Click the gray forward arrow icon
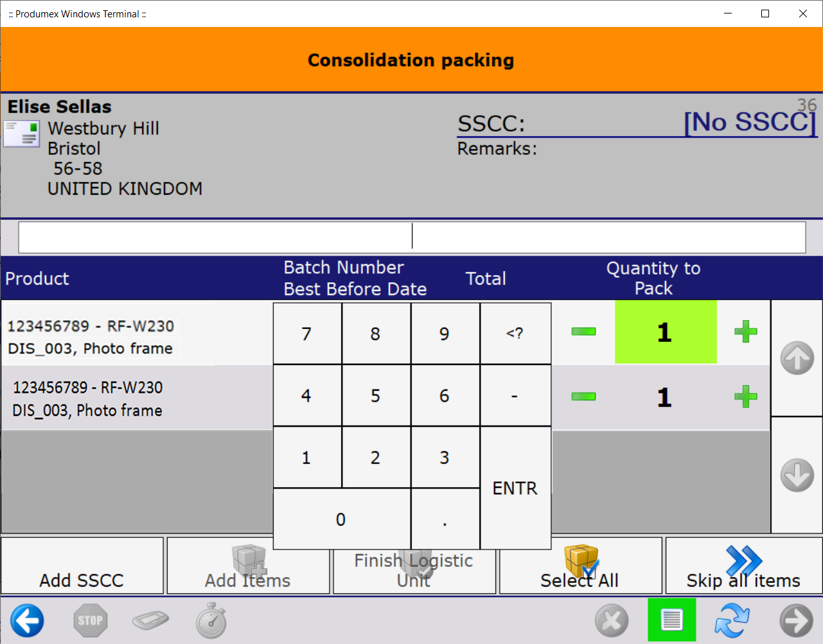 (797, 621)
